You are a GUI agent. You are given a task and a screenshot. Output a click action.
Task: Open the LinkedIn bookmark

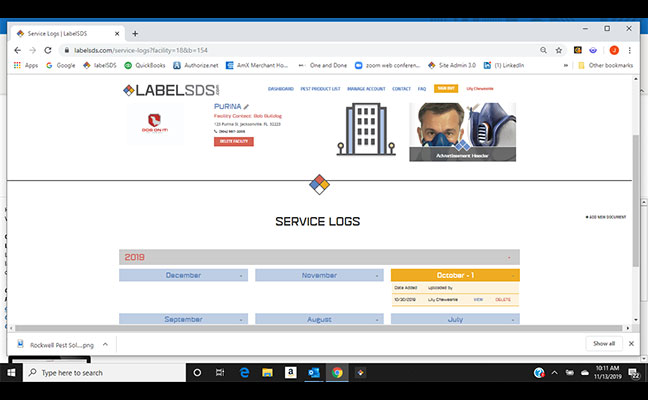(x=504, y=65)
